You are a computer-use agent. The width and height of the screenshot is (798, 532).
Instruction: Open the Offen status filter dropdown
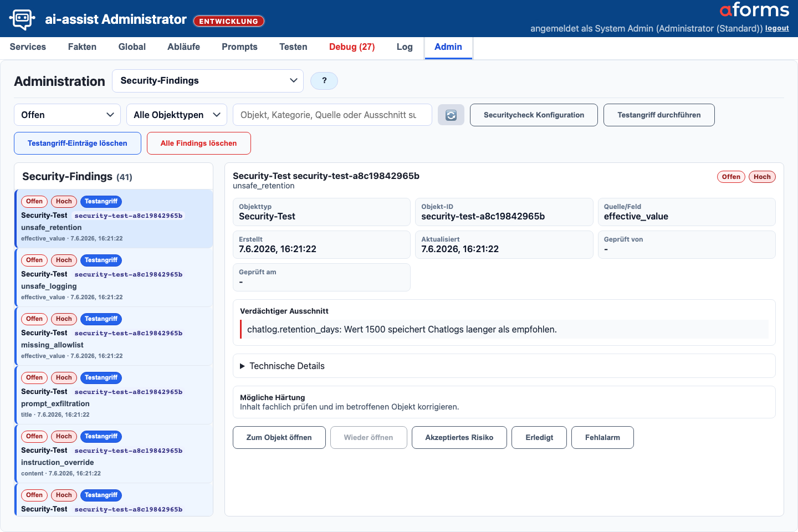67,115
